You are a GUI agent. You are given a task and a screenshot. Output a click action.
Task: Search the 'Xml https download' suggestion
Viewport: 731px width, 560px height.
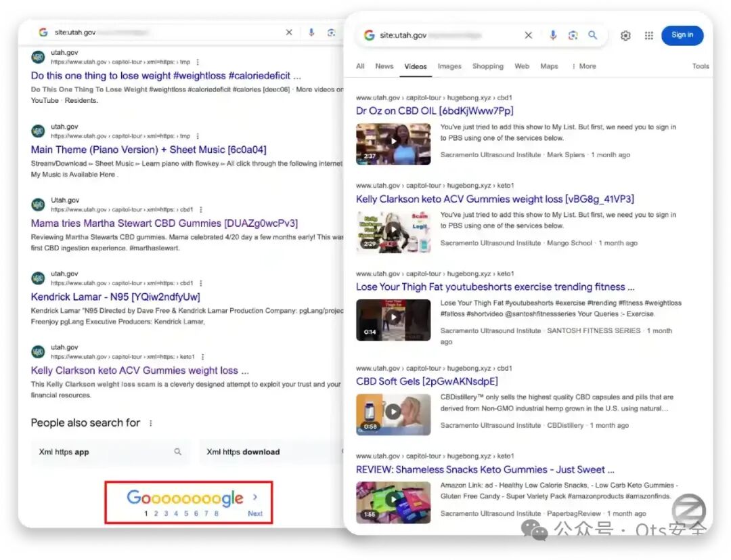point(271,452)
